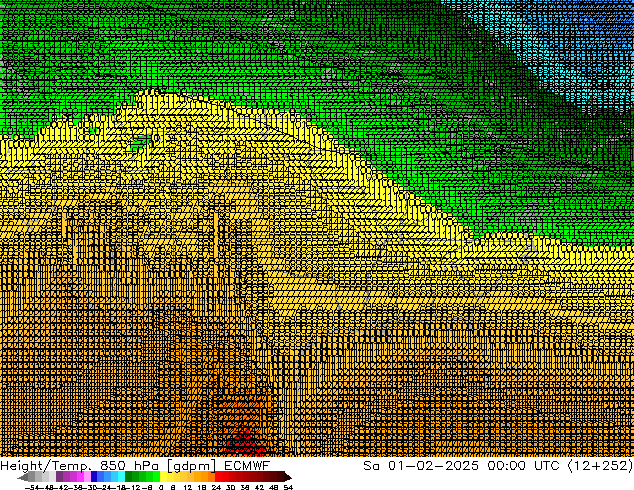Click the '(12+252)' forecast hour text

click(x=600, y=466)
